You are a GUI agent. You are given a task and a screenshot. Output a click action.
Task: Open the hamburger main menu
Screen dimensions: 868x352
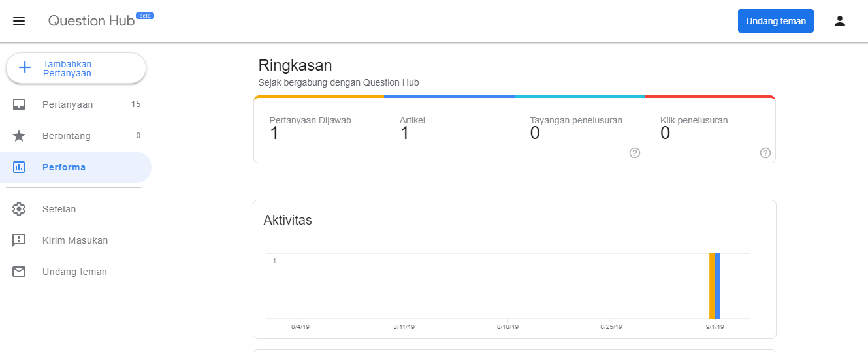(x=19, y=21)
